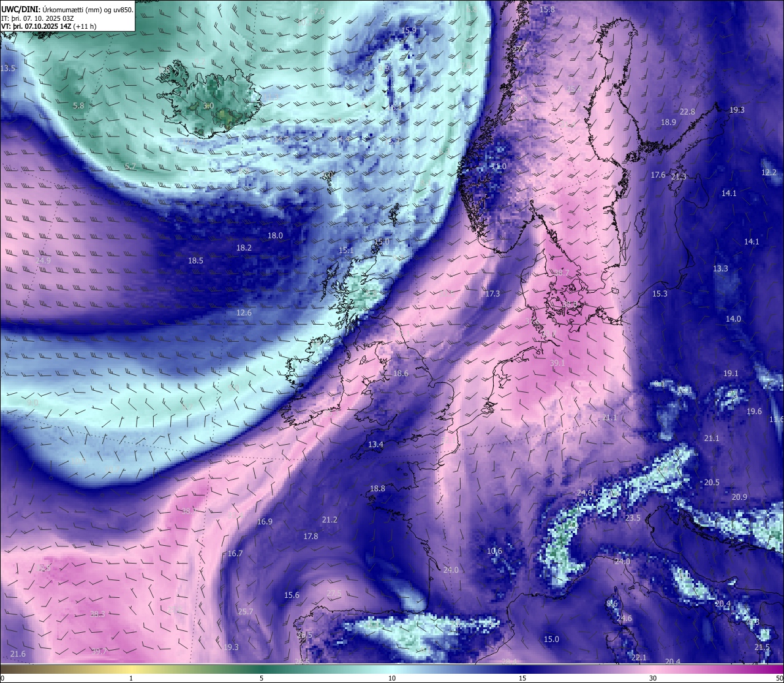This screenshot has height=683, width=784.
Task: Click the 18.0 value label
Action: pyautogui.click(x=275, y=236)
